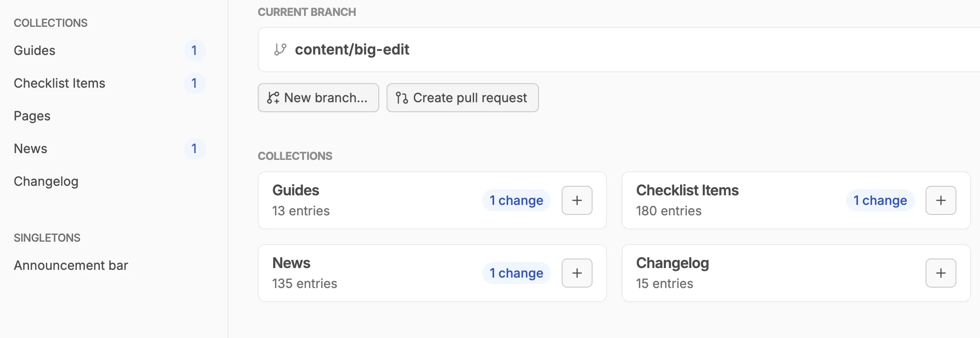The height and width of the screenshot is (338, 980).
Task: Click the 1 change badge on the News card
Action: [516, 273]
